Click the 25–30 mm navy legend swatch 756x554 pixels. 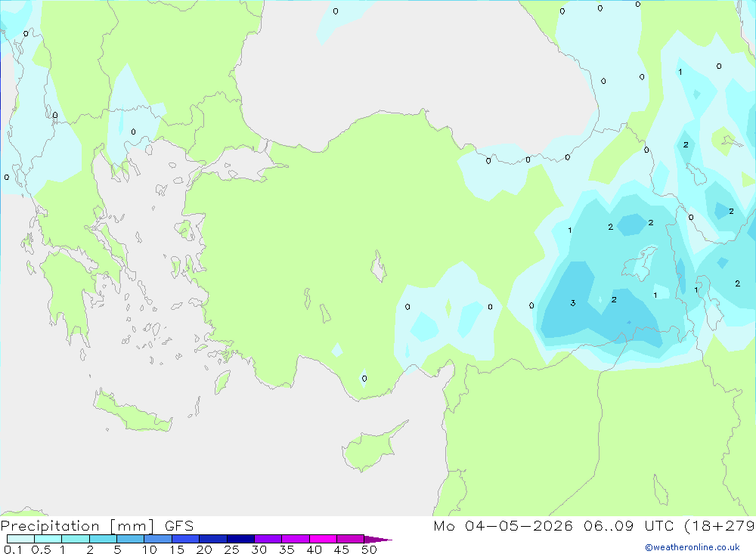[x=240, y=539]
